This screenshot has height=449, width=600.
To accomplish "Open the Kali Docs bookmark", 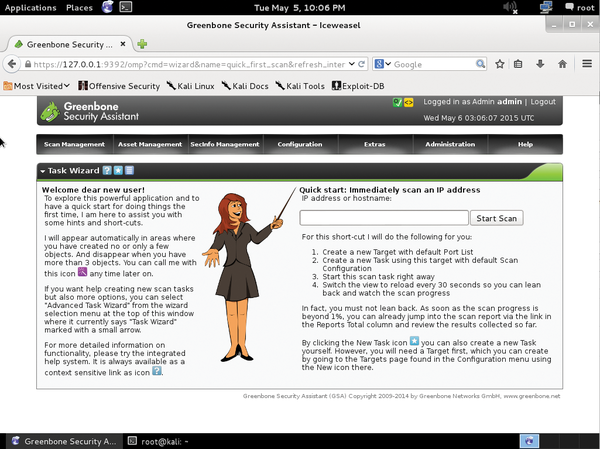I will pyautogui.click(x=245, y=86).
